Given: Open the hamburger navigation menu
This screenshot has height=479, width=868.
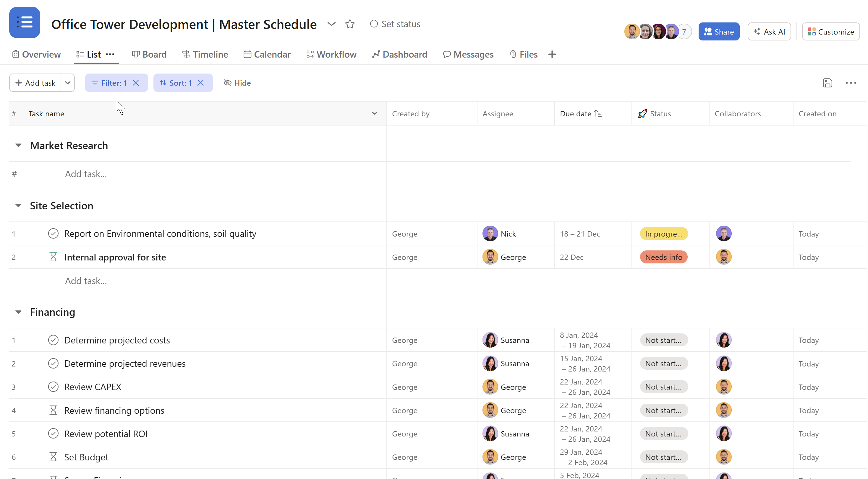Looking at the screenshot, I should coord(24,22).
